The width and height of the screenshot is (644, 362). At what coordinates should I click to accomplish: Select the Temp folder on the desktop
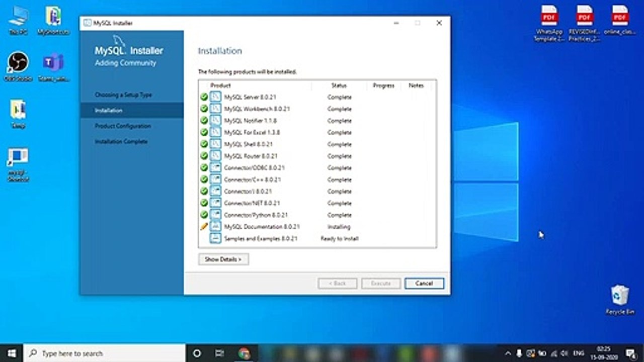(18, 114)
